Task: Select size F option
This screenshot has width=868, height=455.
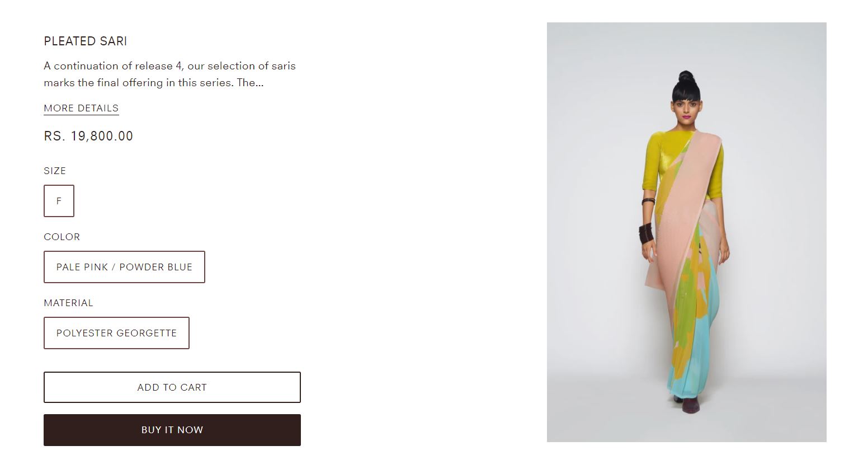Action: [59, 201]
